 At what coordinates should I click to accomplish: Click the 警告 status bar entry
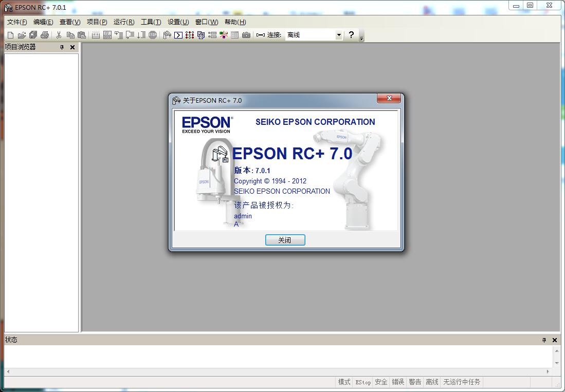coord(415,382)
